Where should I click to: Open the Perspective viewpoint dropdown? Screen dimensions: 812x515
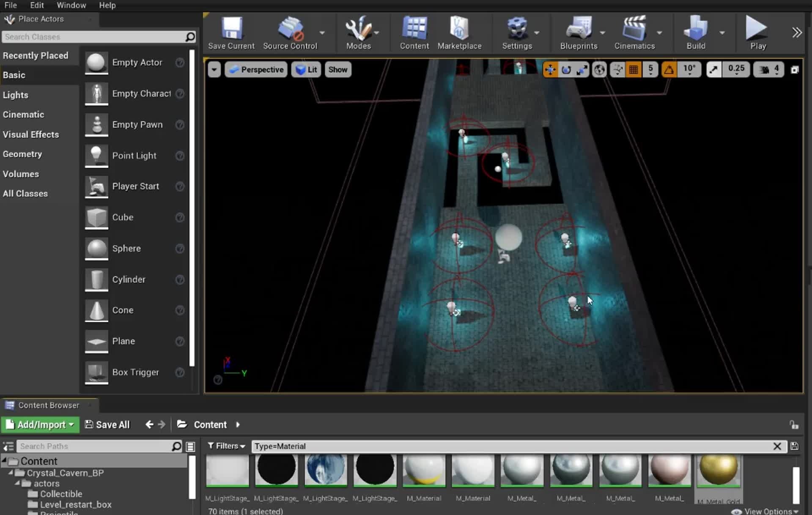point(256,69)
